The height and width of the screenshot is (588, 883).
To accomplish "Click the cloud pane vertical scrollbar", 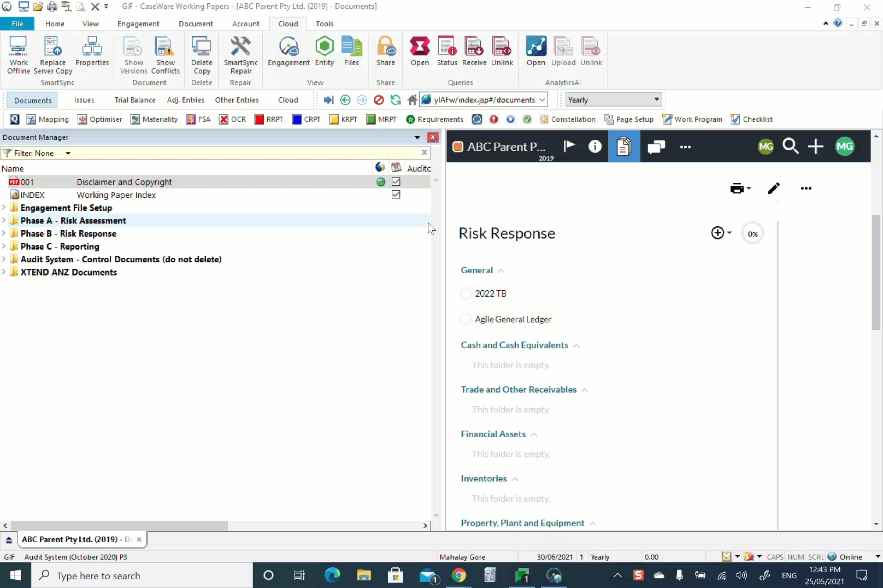I will (876, 272).
